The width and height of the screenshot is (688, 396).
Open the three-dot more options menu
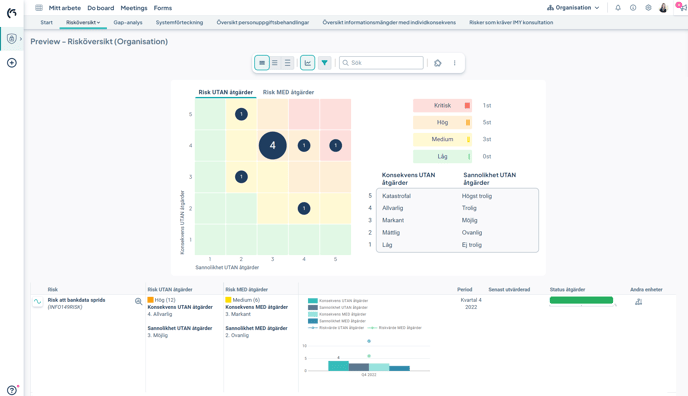click(455, 63)
